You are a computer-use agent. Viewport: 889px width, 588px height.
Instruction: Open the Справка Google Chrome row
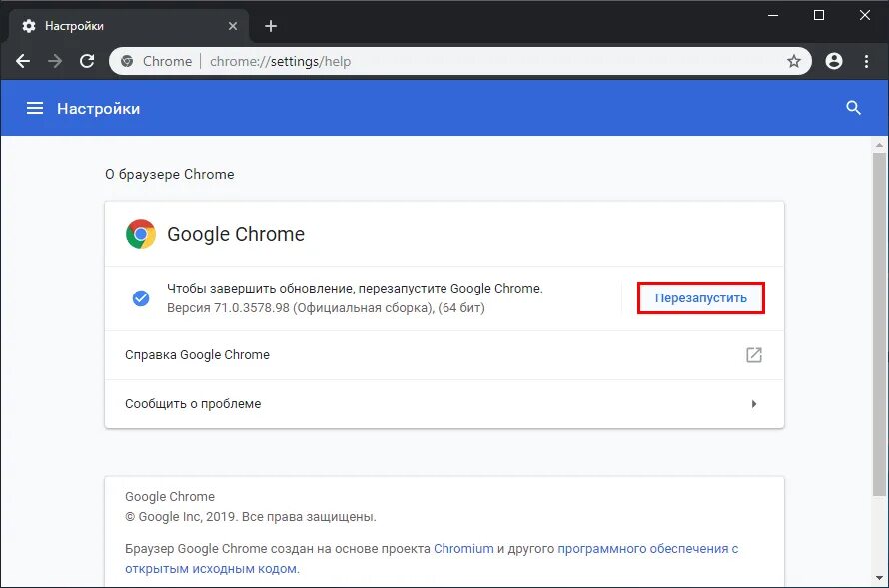pos(444,355)
